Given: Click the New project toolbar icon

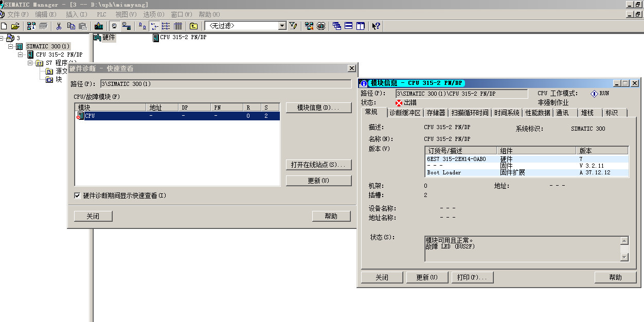Looking at the screenshot, I should (4, 26).
